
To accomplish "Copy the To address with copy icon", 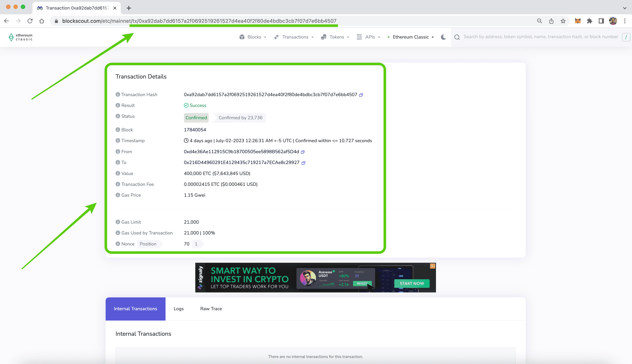I will (303, 163).
